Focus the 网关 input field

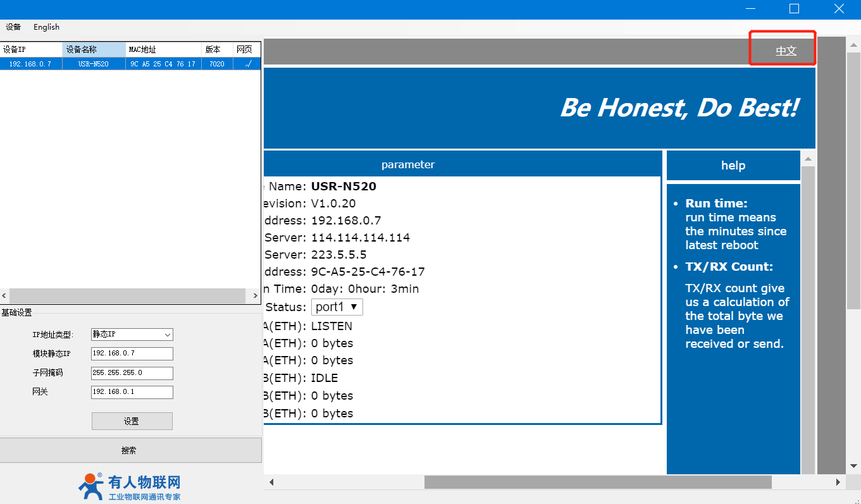[x=132, y=392]
